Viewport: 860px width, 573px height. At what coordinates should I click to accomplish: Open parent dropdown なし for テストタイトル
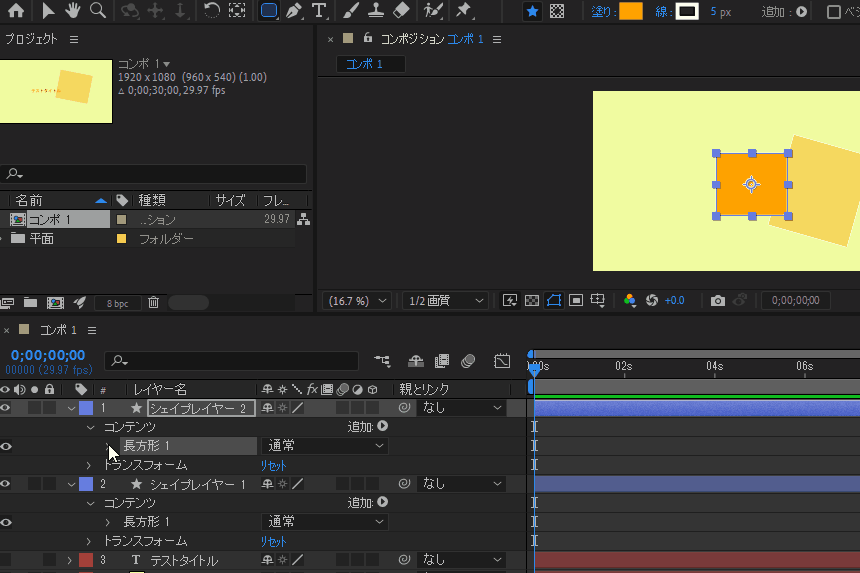coord(461,560)
